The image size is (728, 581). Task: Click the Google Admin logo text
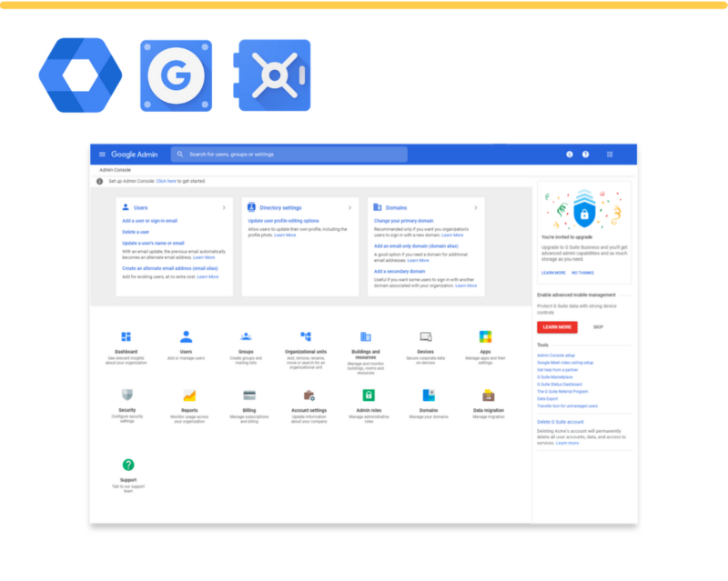[x=134, y=155]
